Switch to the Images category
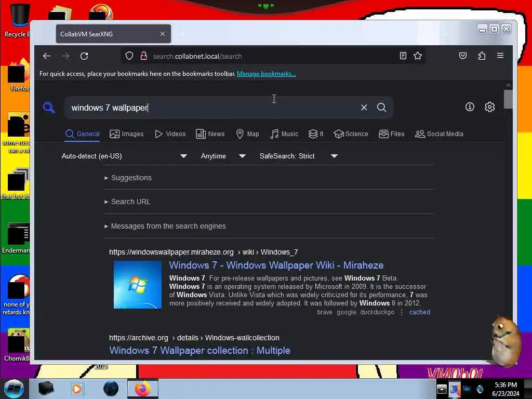 coord(127,134)
